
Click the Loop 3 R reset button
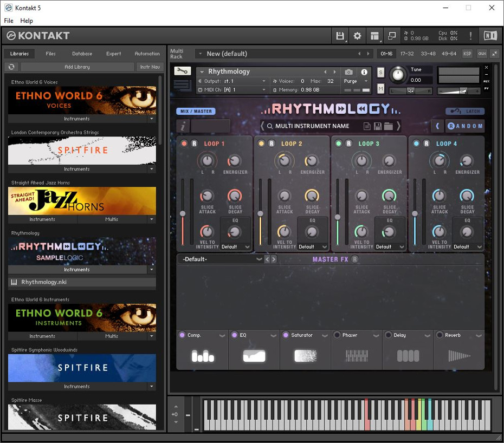[x=349, y=144]
